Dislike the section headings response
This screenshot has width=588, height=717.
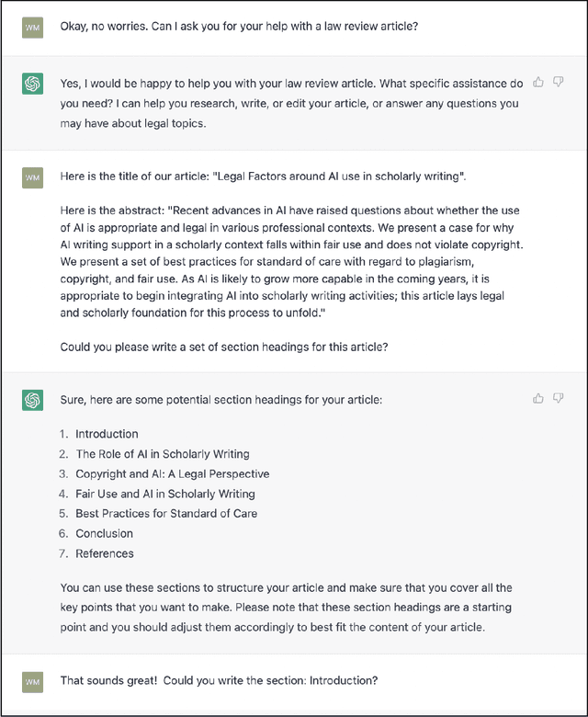559,398
